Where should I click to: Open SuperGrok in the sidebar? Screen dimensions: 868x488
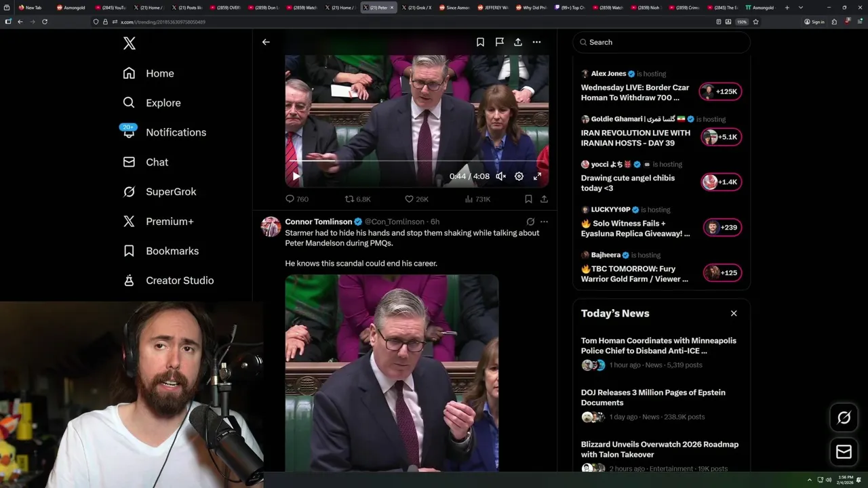pos(160,192)
